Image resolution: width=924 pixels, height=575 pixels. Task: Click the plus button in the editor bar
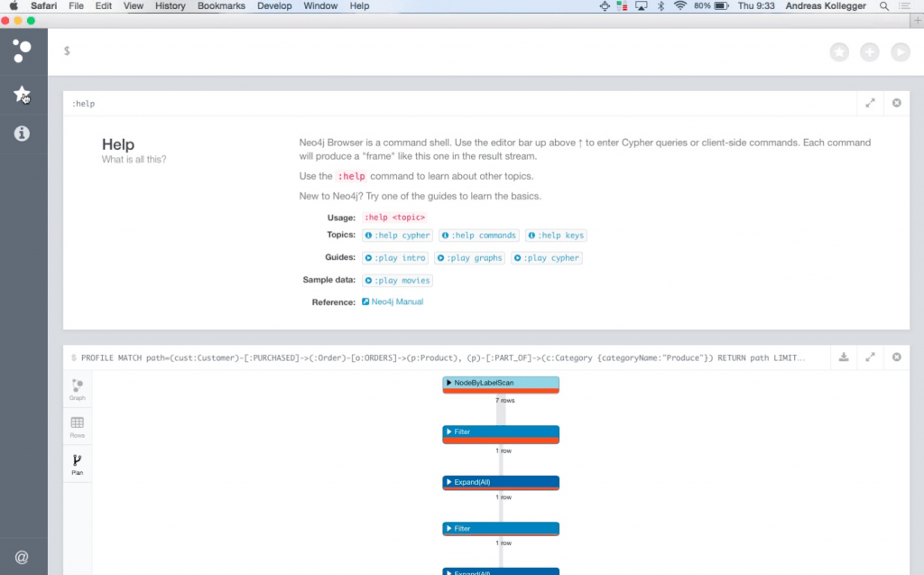coord(870,51)
